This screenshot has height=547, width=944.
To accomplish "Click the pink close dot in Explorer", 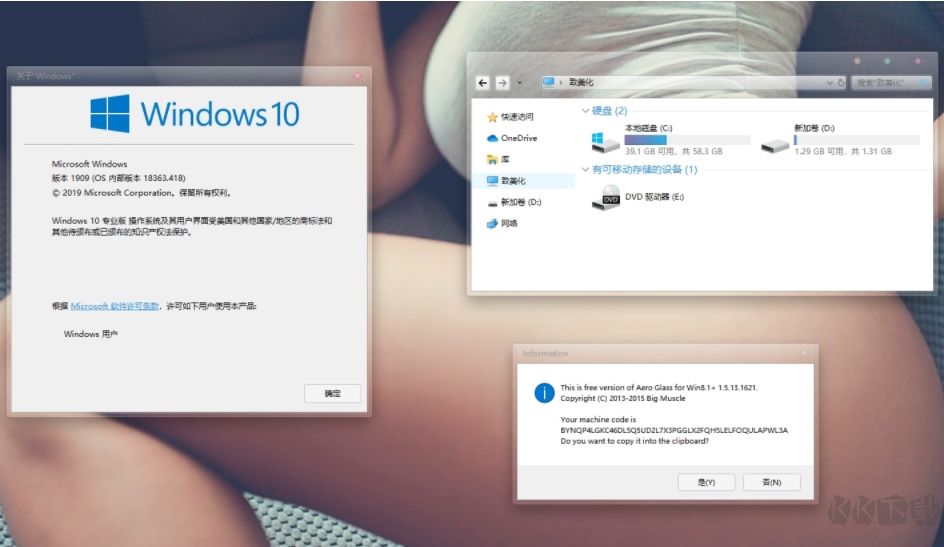I will [918, 61].
